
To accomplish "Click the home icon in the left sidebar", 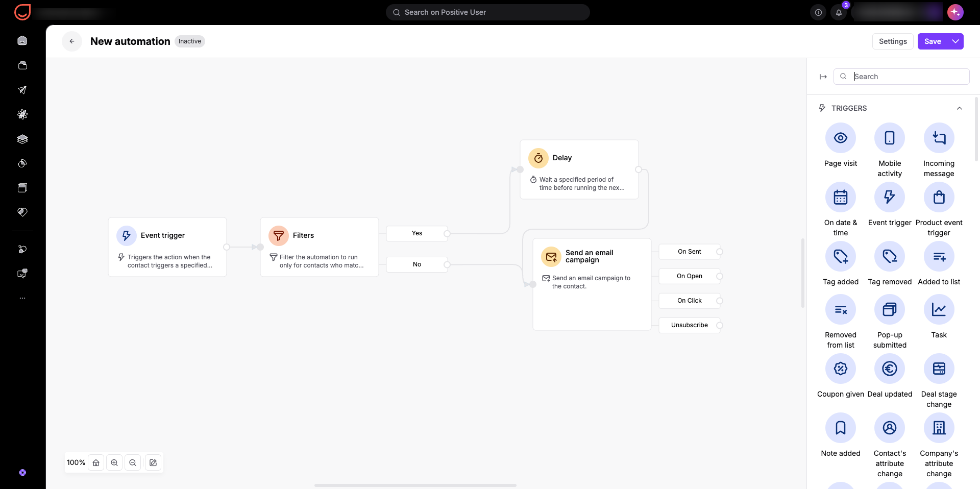I will tap(22, 41).
